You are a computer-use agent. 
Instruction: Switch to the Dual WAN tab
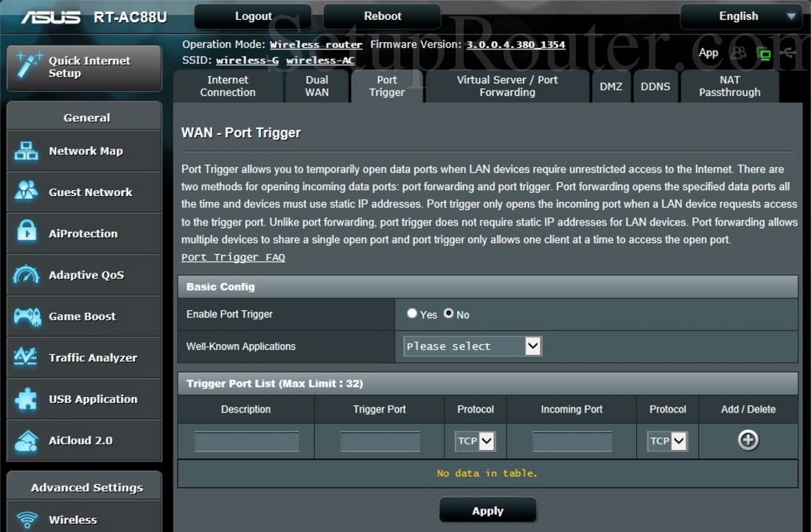point(316,86)
